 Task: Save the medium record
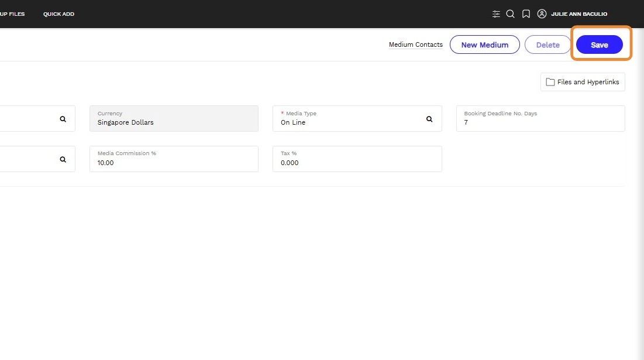599,45
